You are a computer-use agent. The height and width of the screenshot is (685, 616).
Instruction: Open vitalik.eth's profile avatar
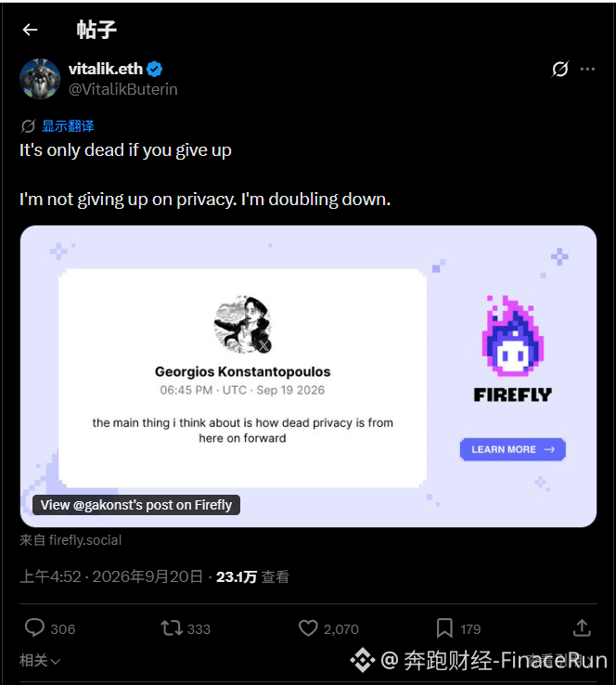coord(40,79)
